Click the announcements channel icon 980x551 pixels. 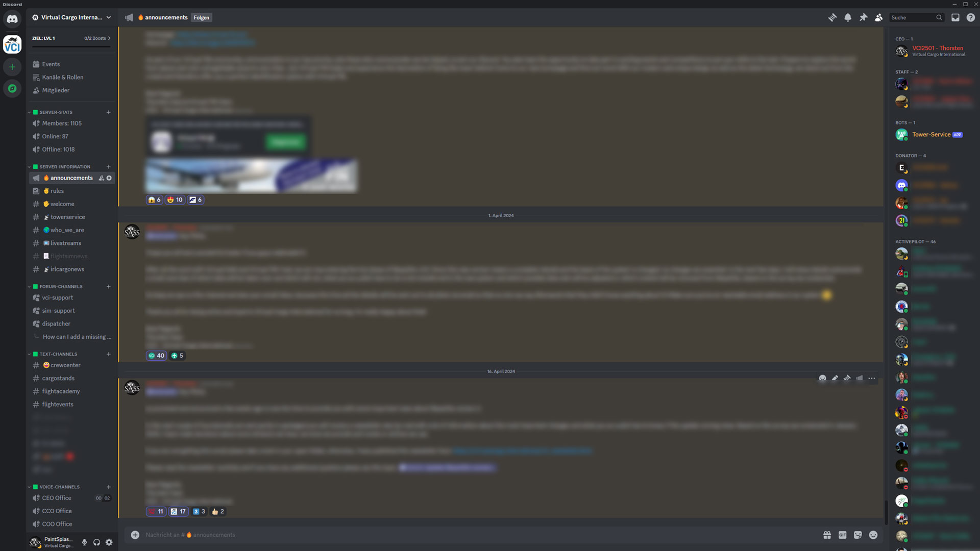point(36,178)
